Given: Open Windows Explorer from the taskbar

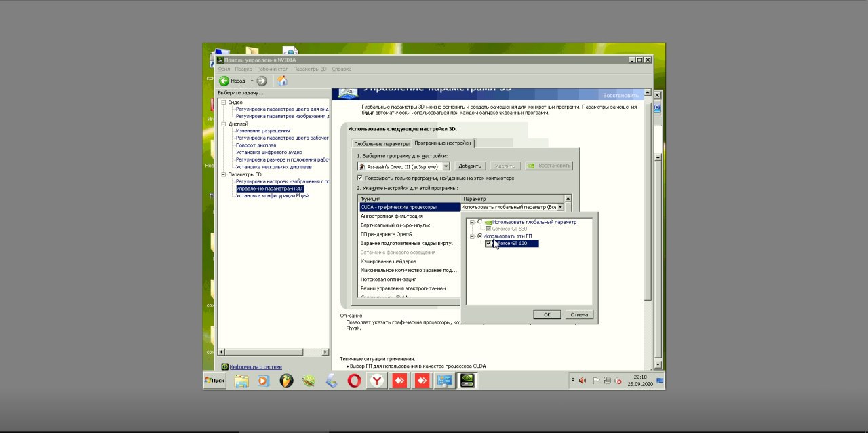Looking at the screenshot, I should click(241, 381).
